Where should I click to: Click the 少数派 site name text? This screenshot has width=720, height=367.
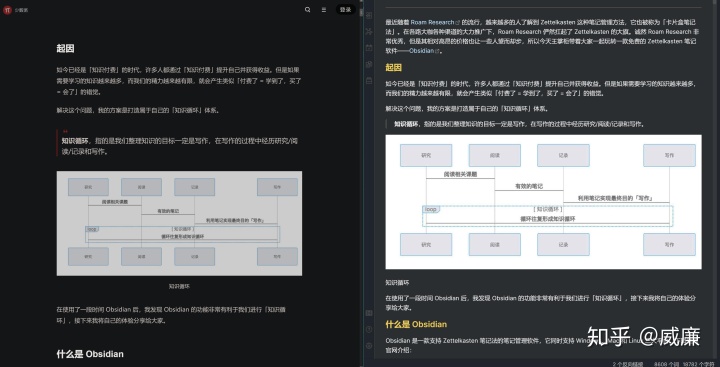click(22, 10)
